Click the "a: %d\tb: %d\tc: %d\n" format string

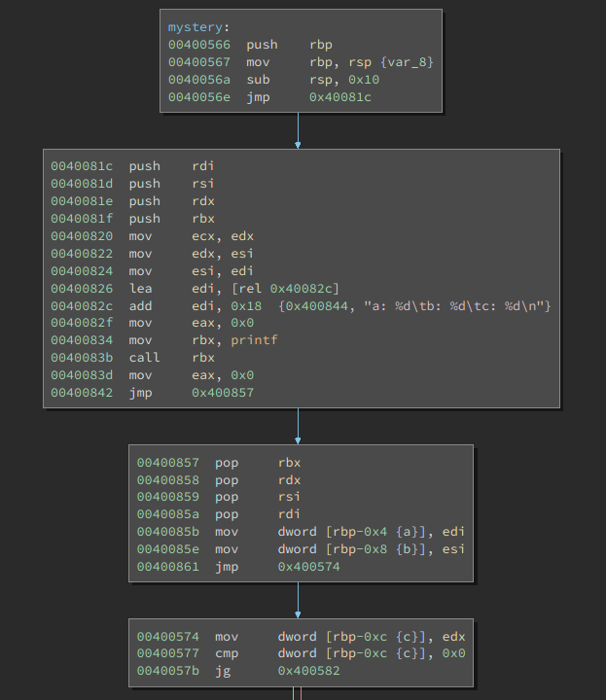[455, 306]
